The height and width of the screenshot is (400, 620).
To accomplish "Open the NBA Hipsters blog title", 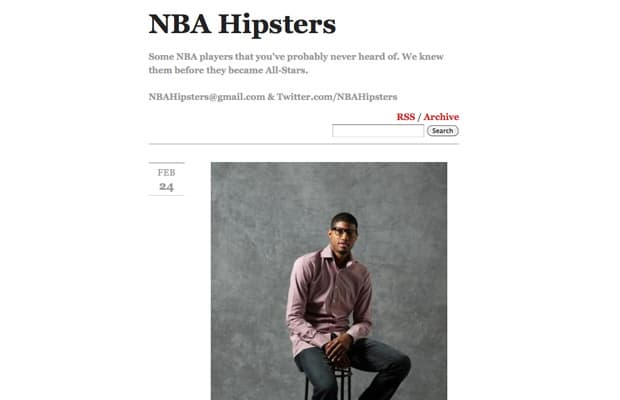I will 242,25.
